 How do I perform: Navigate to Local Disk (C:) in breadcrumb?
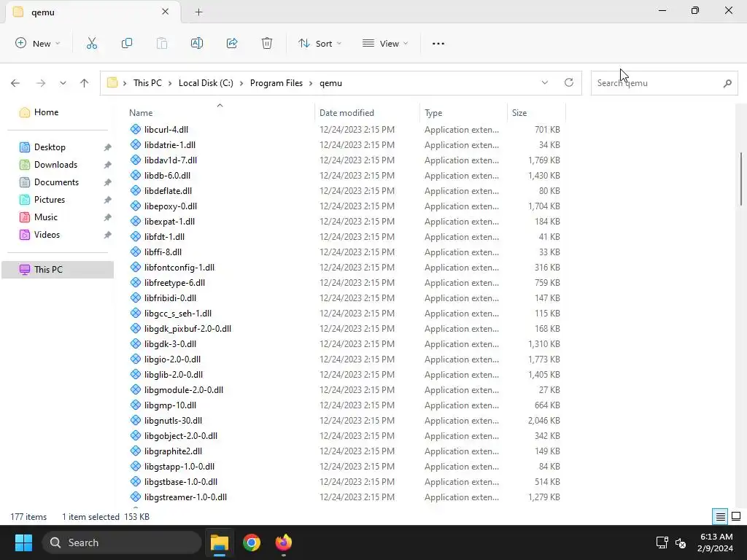click(x=206, y=83)
